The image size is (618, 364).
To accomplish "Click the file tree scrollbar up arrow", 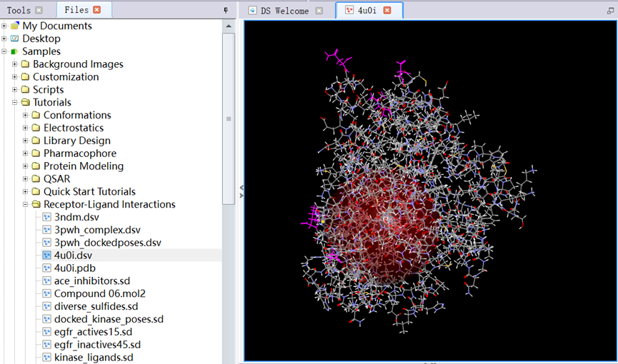I will pos(229,26).
